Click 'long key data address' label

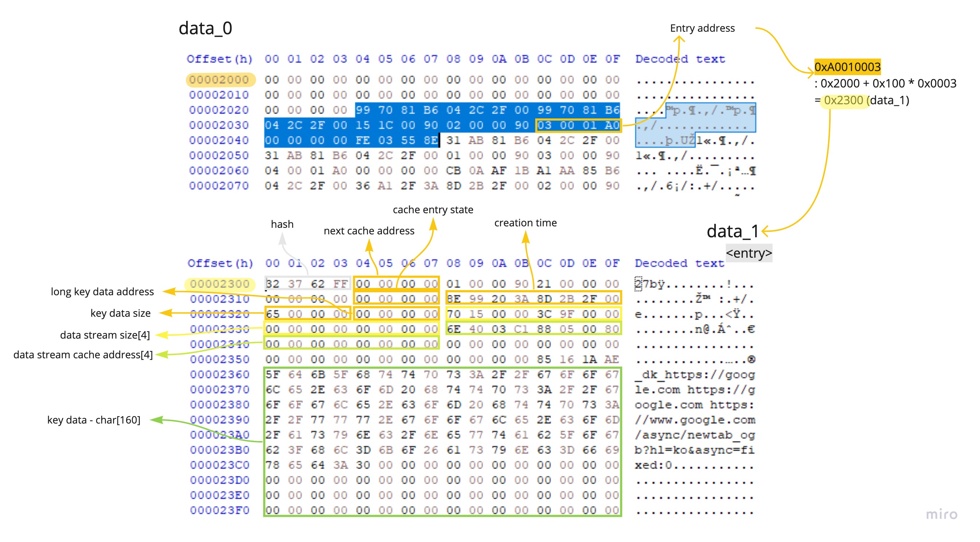[102, 292]
